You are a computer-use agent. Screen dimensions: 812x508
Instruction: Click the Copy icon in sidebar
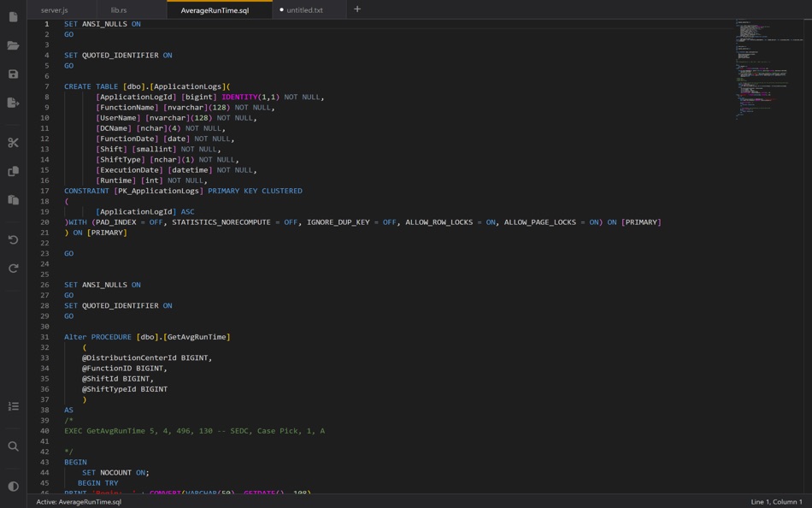pos(14,171)
